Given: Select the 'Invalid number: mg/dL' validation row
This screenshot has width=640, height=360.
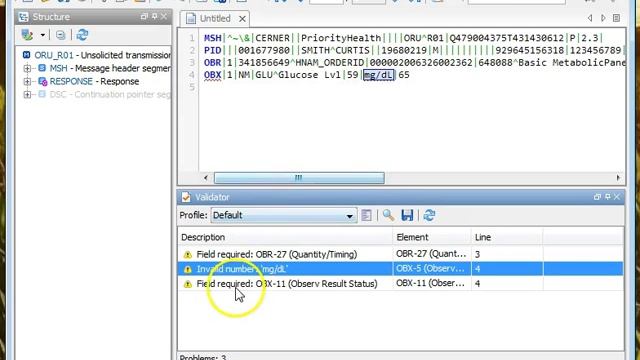Looking at the screenshot, I should coord(401,269).
